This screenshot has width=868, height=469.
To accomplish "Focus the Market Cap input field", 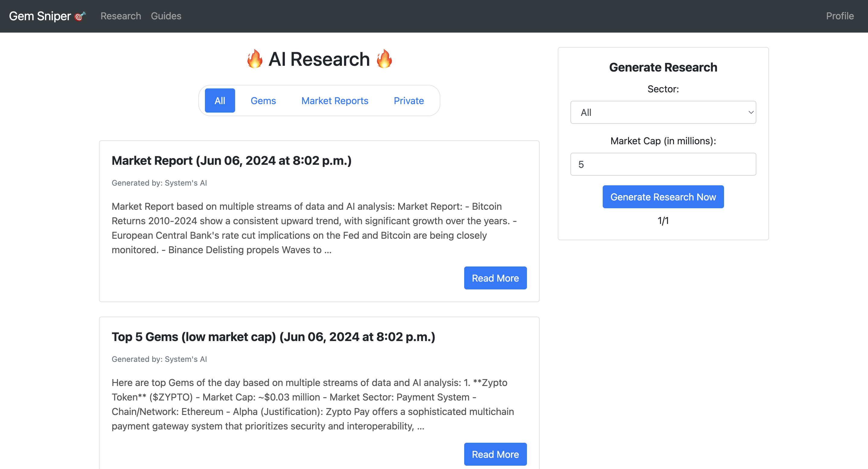I will pos(663,164).
